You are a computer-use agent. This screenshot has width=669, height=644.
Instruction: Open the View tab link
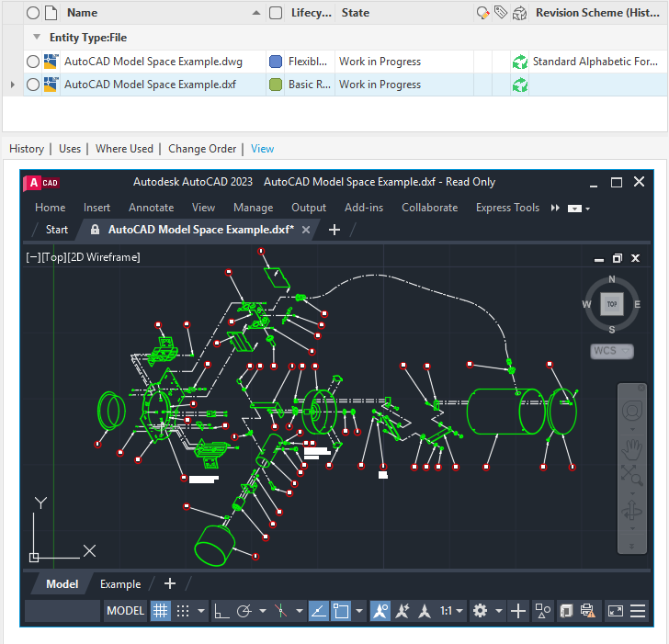tap(262, 149)
